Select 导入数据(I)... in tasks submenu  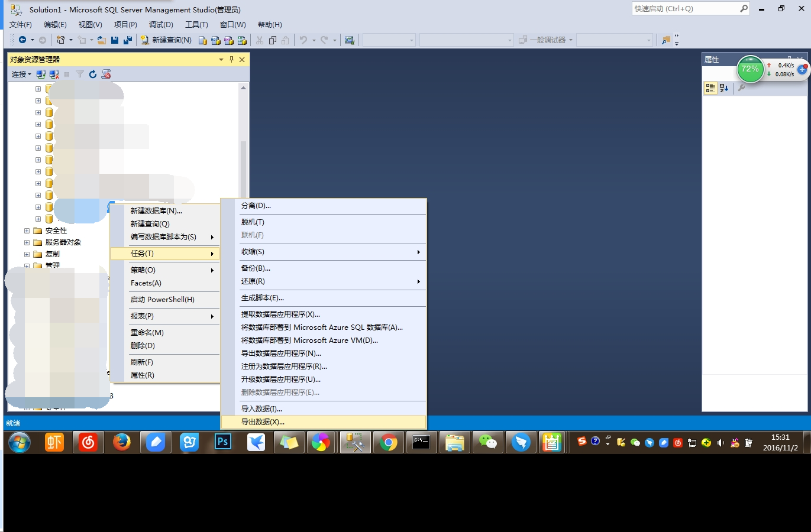323,409
